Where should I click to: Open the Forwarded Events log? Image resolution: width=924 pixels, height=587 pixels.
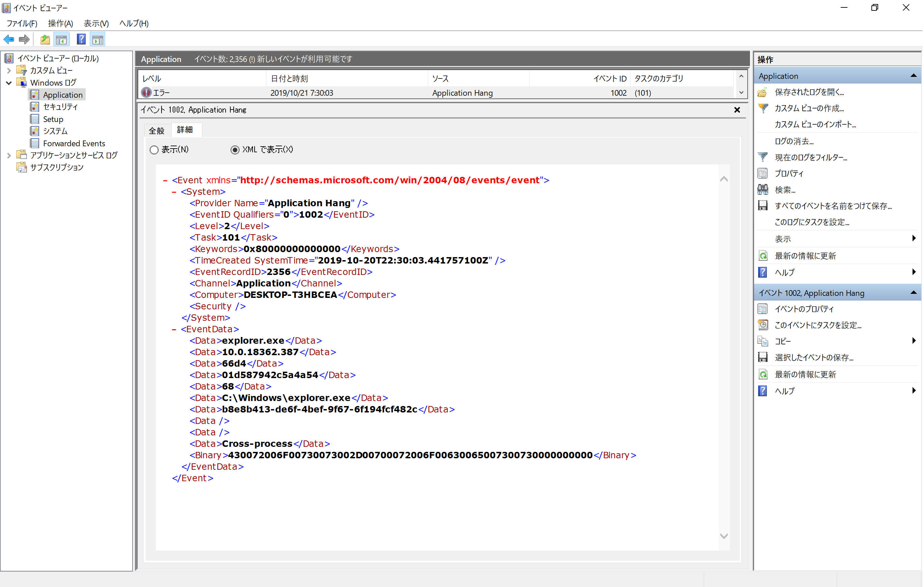[x=74, y=144]
